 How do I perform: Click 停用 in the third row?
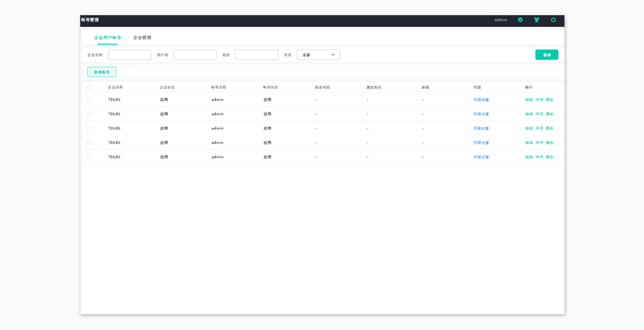coord(540,128)
